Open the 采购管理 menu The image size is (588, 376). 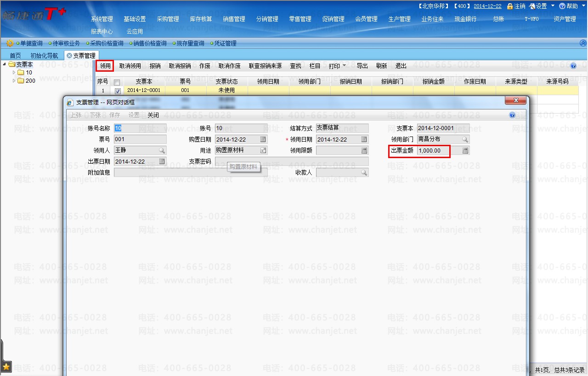coord(168,19)
